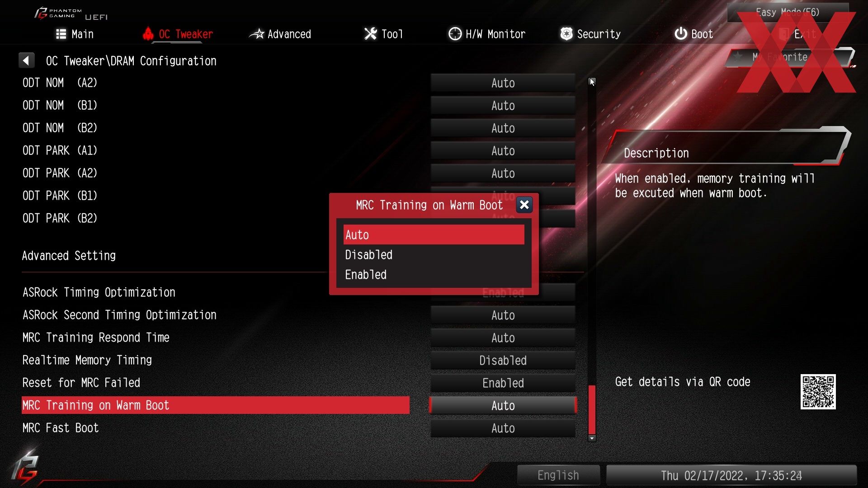Click the OC Tweaker rocket icon
This screenshot has width=868, height=488.
tap(148, 33)
